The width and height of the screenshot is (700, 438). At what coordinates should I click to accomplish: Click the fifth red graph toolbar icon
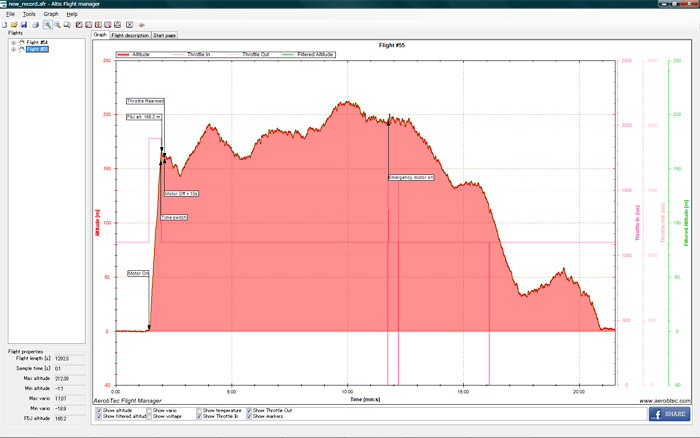[117, 25]
